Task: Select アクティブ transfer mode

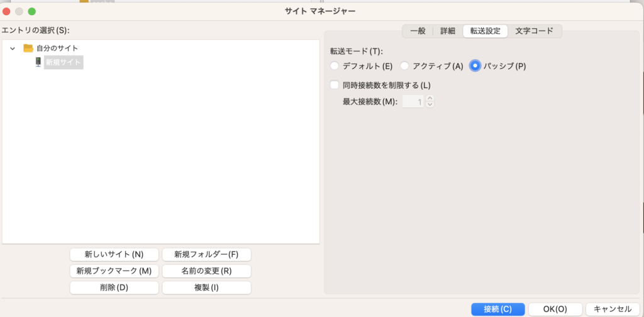Action: 405,65
